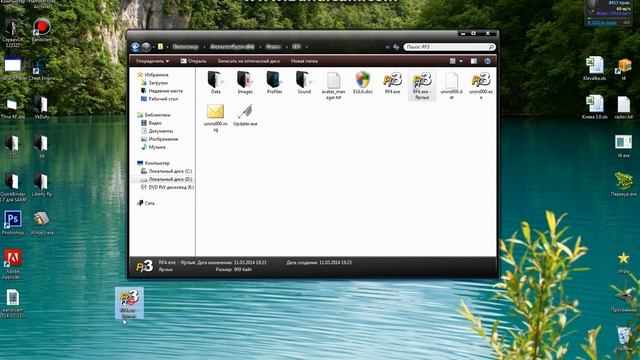Select the QuickBinder desktop folder
The image size is (640, 360).
click(x=13, y=187)
